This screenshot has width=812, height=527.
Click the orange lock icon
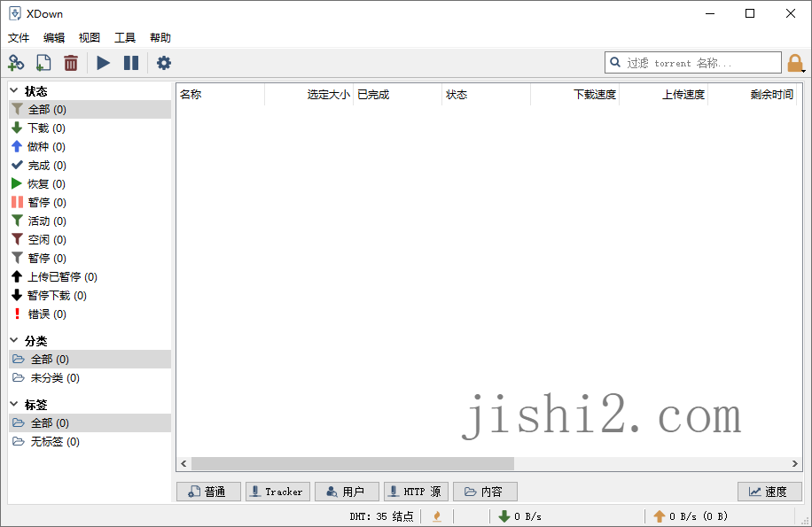click(x=795, y=63)
